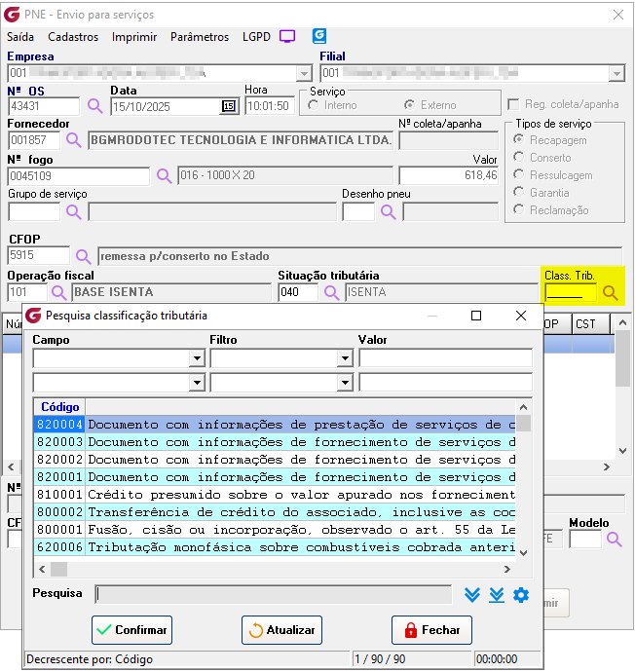Screen dimensions: 635x672
Task: Close the Pesquisa classificação tributária dialog
Action: pyautogui.click(x=521, y=316)
